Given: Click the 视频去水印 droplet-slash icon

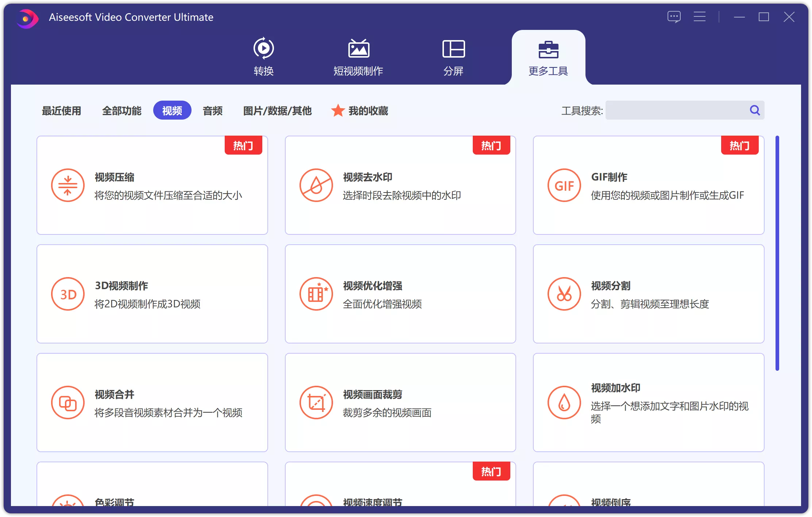Looking at the screenshot, I should [x=316, y=185].
